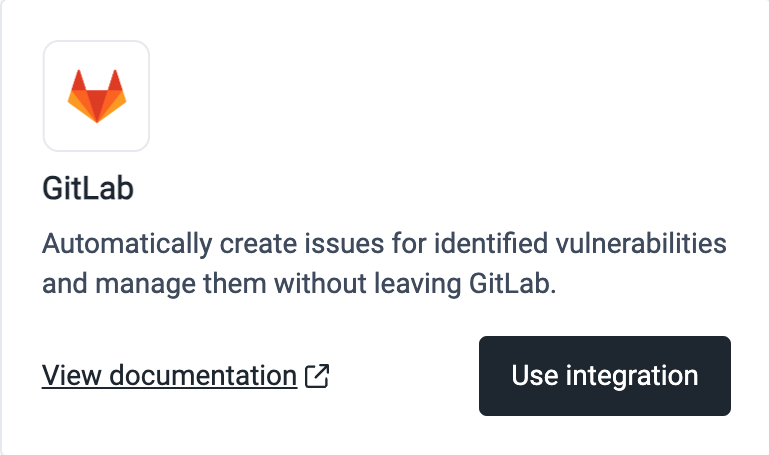Follow the underlined View documentation text
Screen dimensions: 769x455
[169, 376]
